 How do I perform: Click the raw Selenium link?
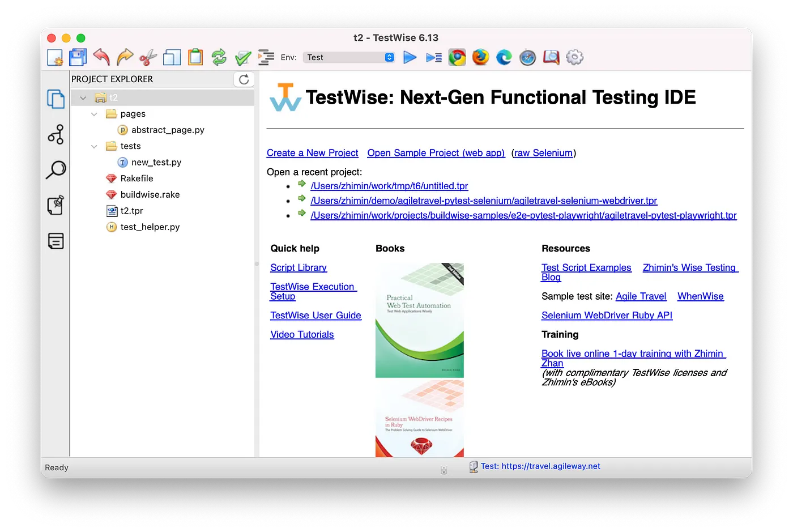click(x=543, y=153)
